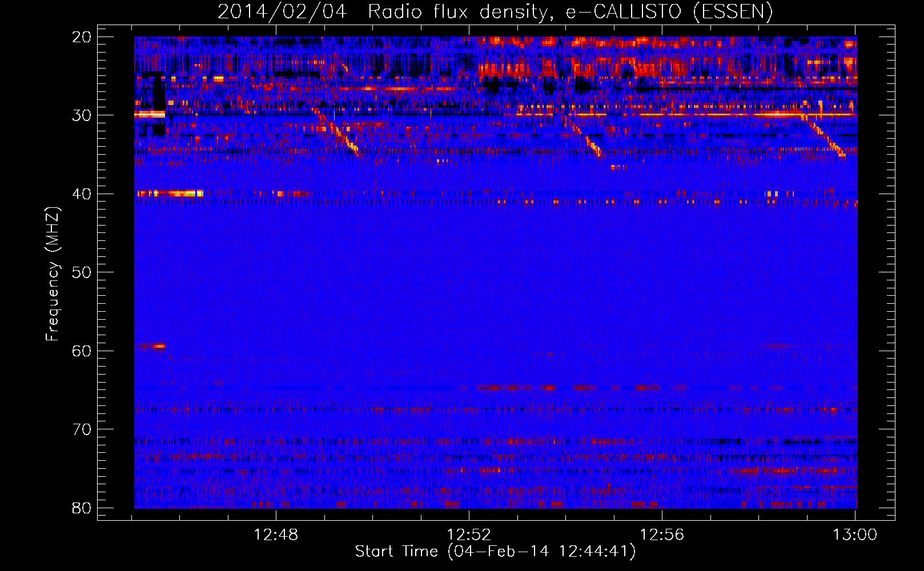
Task: Click the time tick label "12:56"
Action: pyautogui.click(x=662, y=535)
